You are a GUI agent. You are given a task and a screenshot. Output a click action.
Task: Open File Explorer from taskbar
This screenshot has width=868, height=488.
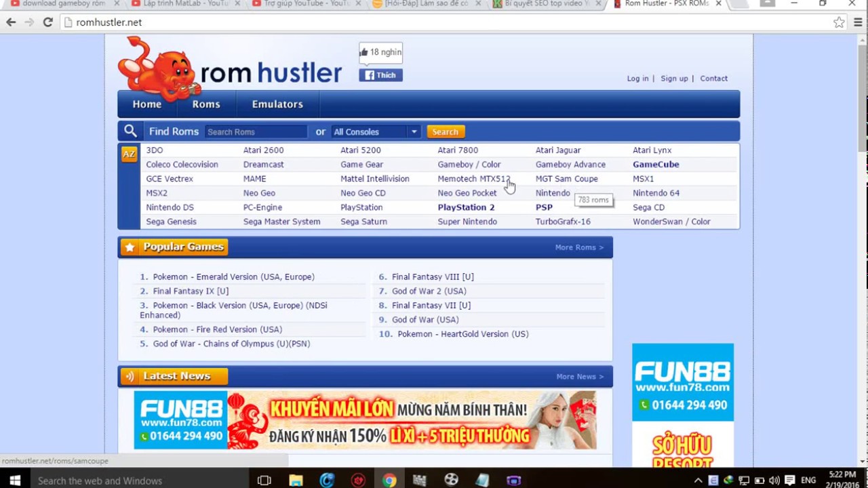click(296, 481)
